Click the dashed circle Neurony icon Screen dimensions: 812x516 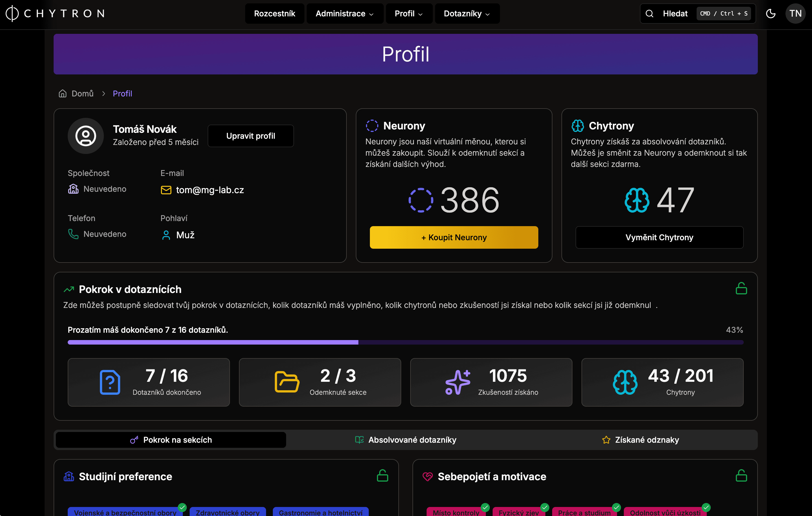421,200
